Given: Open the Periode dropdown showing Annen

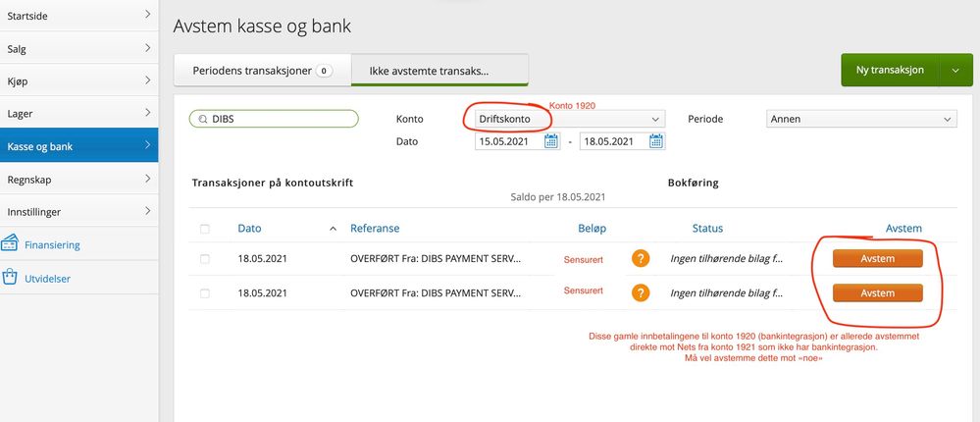Looking at the screenshot, I should point(861,119).
